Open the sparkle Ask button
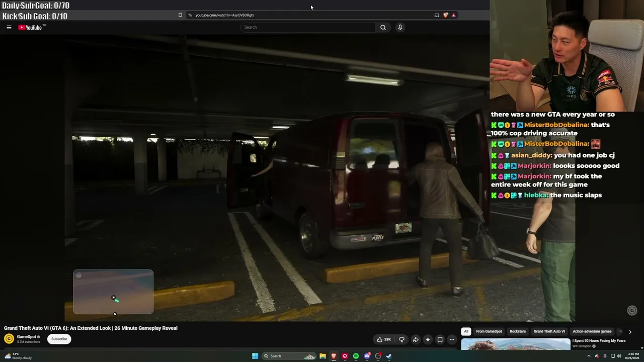644x362 pixels. [428, 339]
